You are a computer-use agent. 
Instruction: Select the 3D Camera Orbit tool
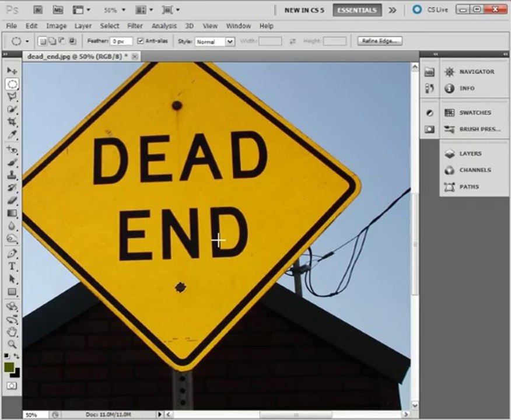pyautogui.click(x=12, y=319)
